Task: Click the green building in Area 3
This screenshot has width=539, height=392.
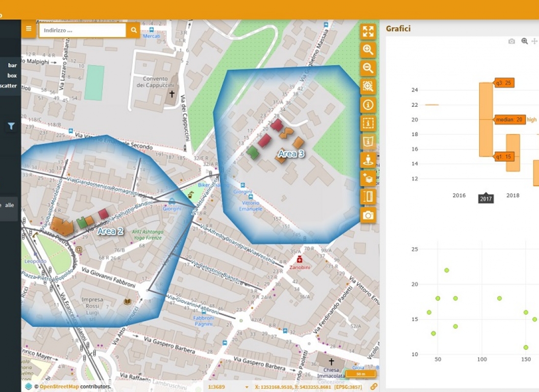Action: pyautogui.click(x=253, y=152)
